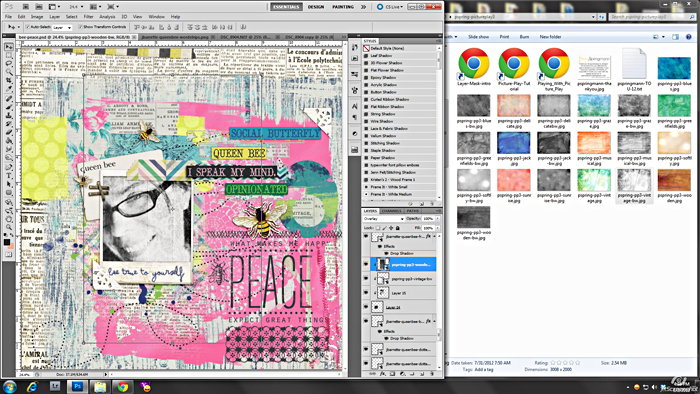Select the Zoom tool in the toolbox
Image resolution: width=700 pixels, height=394 pixels.
[8, 228]
